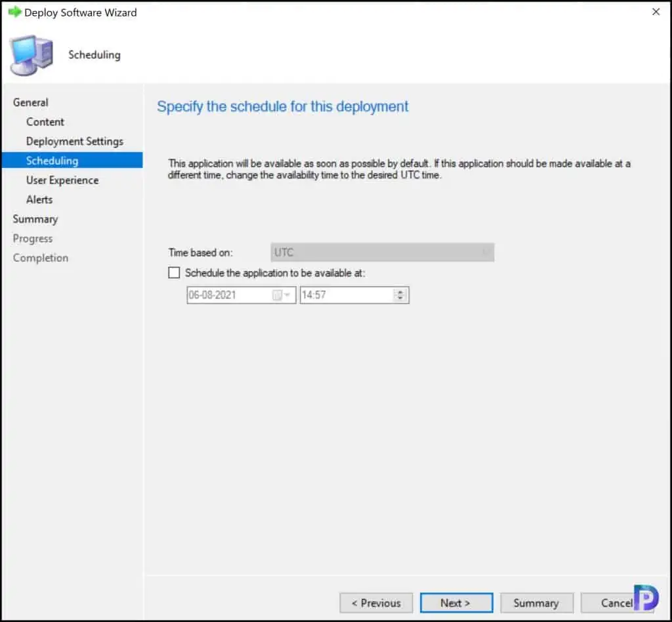Select the Scheduling step in sidebar
This screenshot has width=672, height=622.
click(x=72, y=160)
